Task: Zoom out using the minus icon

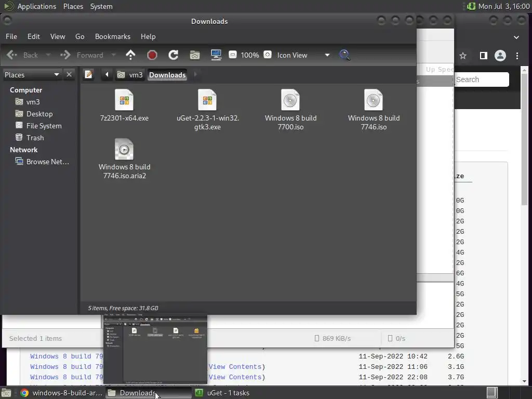Action: point(232,55)
